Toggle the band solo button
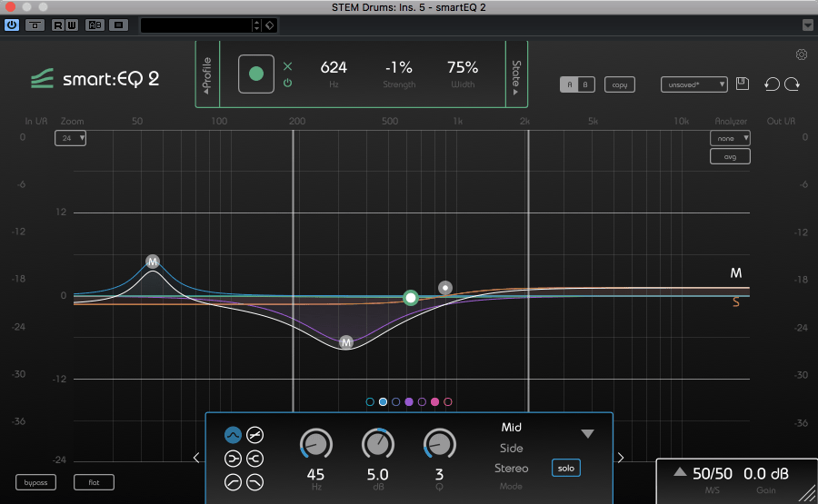818x504 pixels. [565, 468]
